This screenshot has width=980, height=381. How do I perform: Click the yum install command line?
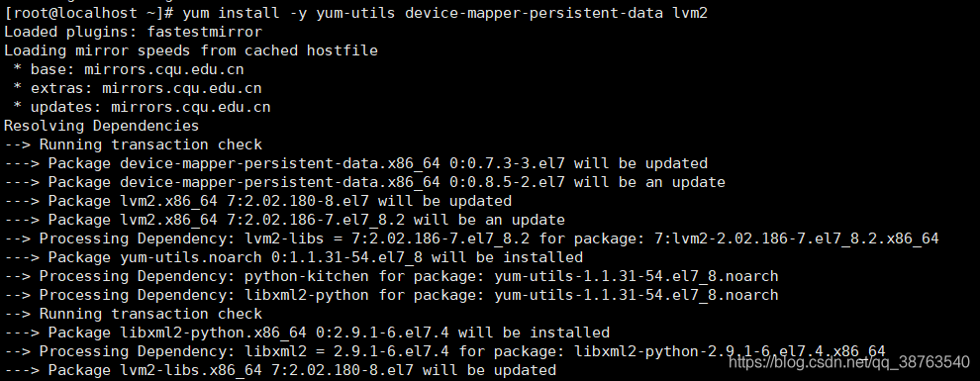pos(355,13)
